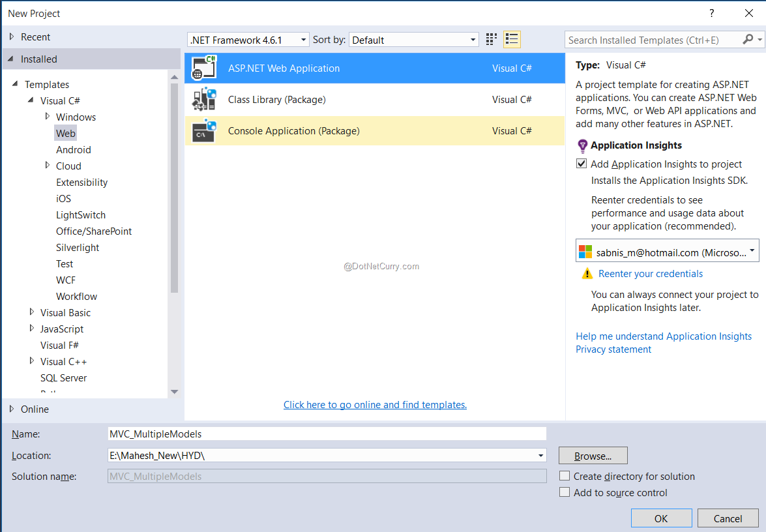Uncheck Add Application Insights to project

tap(581, 164)
